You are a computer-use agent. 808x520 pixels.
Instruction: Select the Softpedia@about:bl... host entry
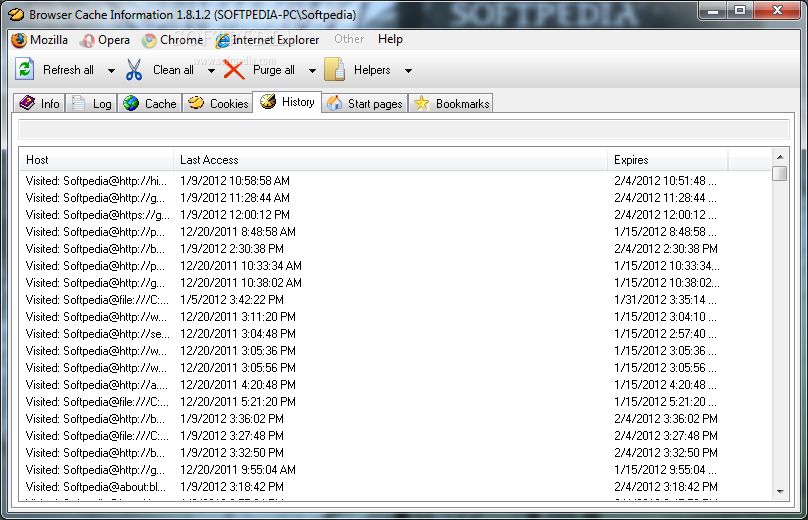[x=96, y=487]
